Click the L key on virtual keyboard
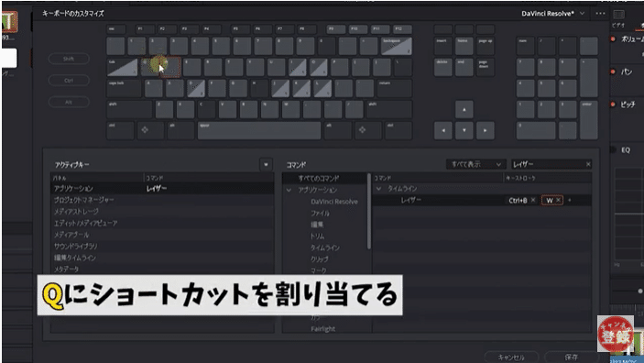 tap(322, 88)
